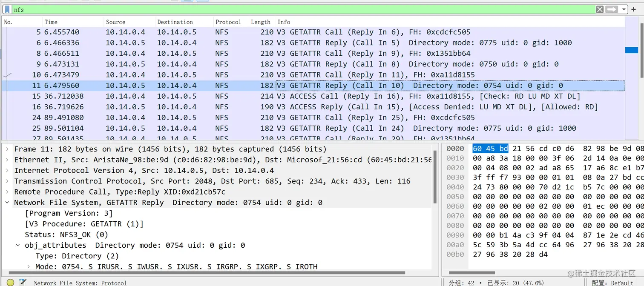Expand the Transmission Control Protocol row
Image resolution: width=644 pixels, height=286 pixels.
pos(7,181)
